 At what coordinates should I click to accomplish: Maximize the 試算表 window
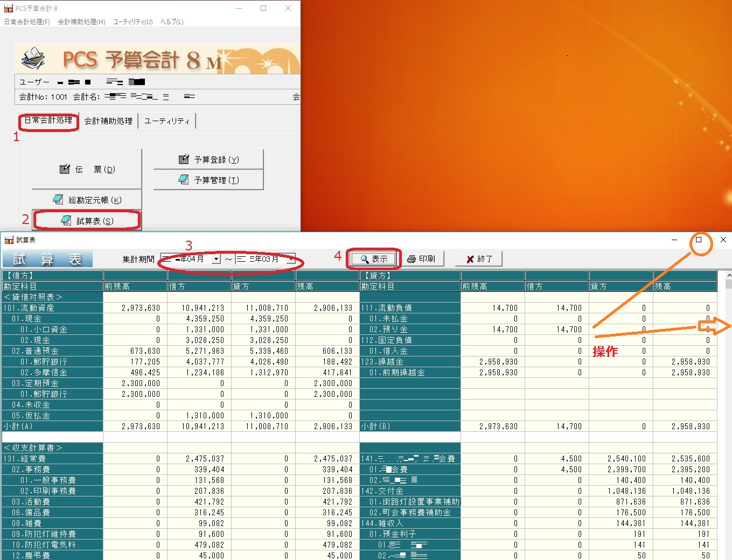699,240
